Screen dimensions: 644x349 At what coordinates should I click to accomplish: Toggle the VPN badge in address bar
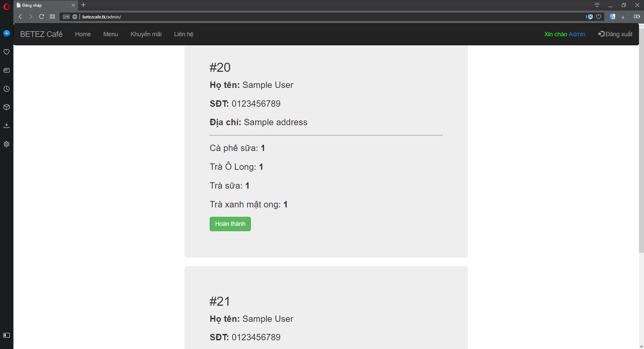click(66, 17)
